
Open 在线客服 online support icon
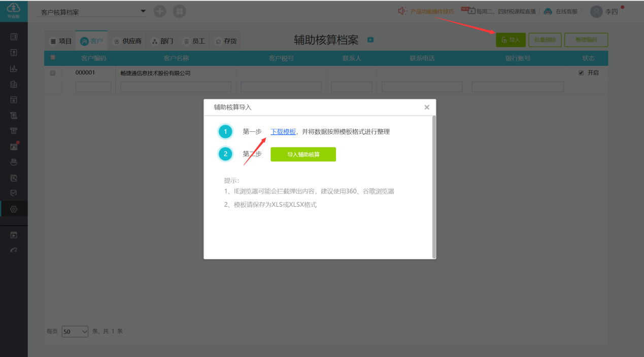point(548,11)
